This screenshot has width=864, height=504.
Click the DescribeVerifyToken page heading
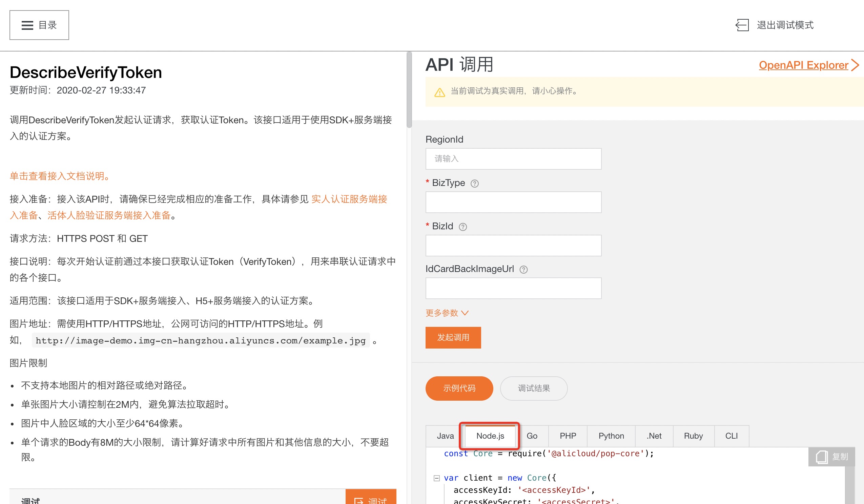pyautogui.click(x=86, y=72)
